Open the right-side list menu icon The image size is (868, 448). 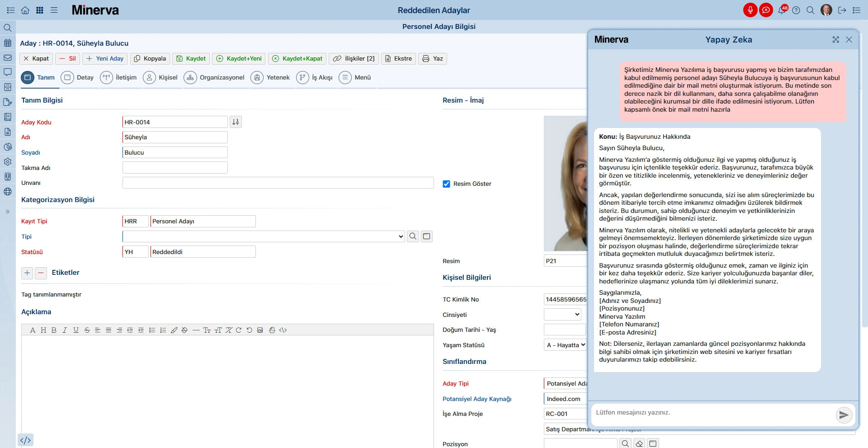(x=857, y=10)
